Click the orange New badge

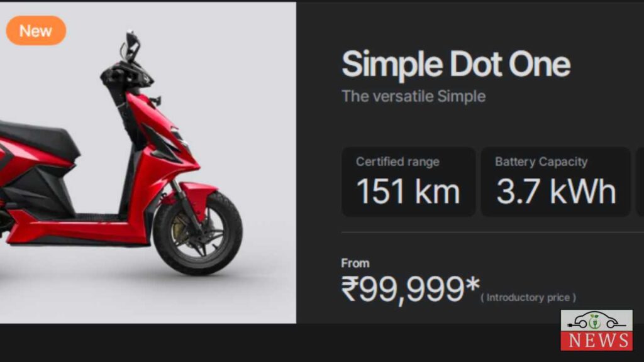coord(36,31)
